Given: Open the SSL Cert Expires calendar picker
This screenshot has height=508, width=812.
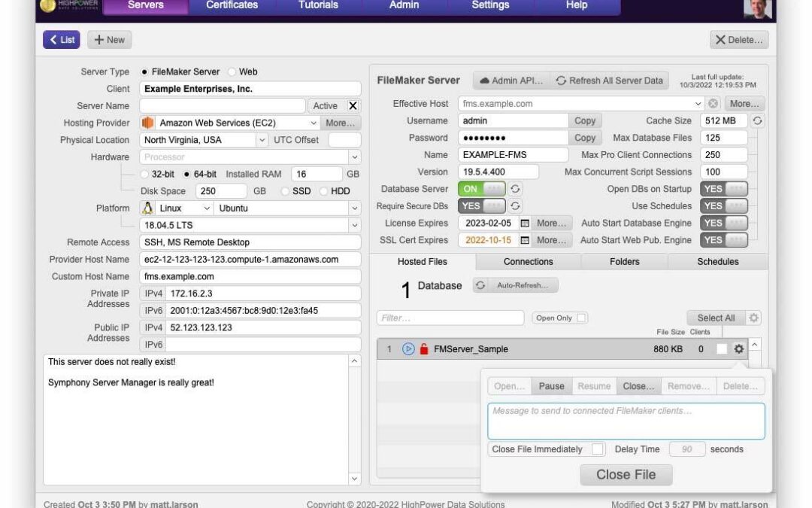Looking at the screenshot, I should click(x=525, y=241).
